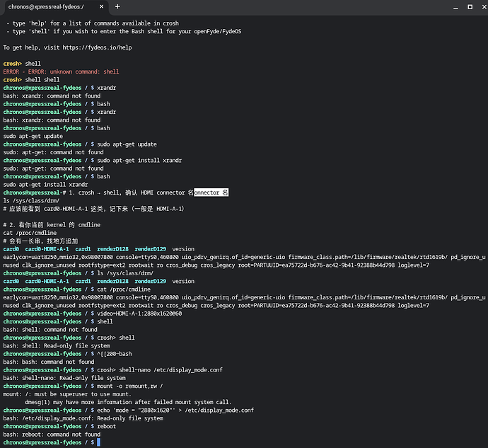488x448 pixels.
Task: Close the chronos@xpressreal-fydeos terminal tab
Action: tap(101, 6)
